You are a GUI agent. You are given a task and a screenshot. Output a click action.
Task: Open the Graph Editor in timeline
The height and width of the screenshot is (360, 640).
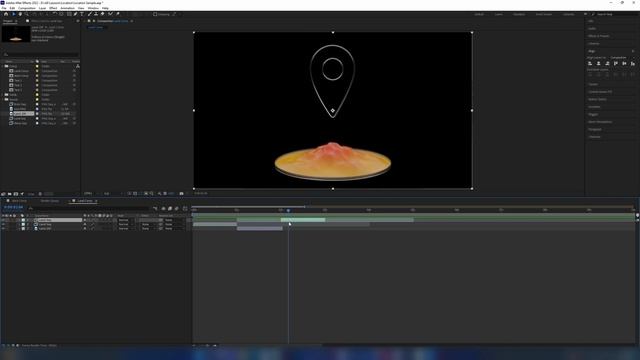(185, 208)
